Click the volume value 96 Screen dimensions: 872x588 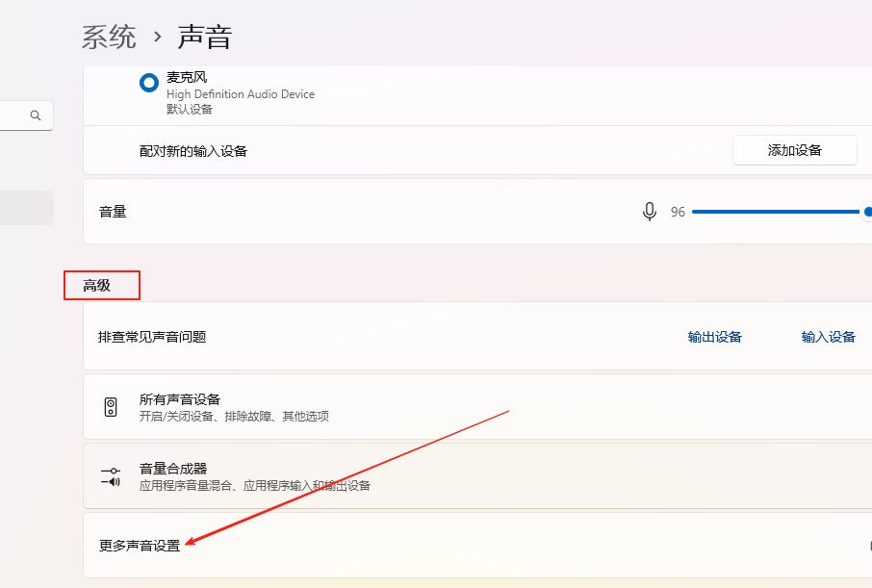(678, 212)
